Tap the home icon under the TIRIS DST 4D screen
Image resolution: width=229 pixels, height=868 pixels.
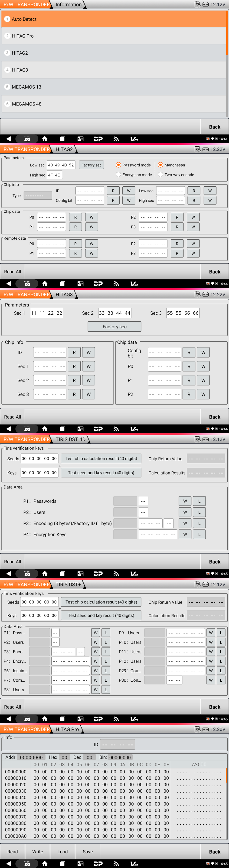coord(44,574)
